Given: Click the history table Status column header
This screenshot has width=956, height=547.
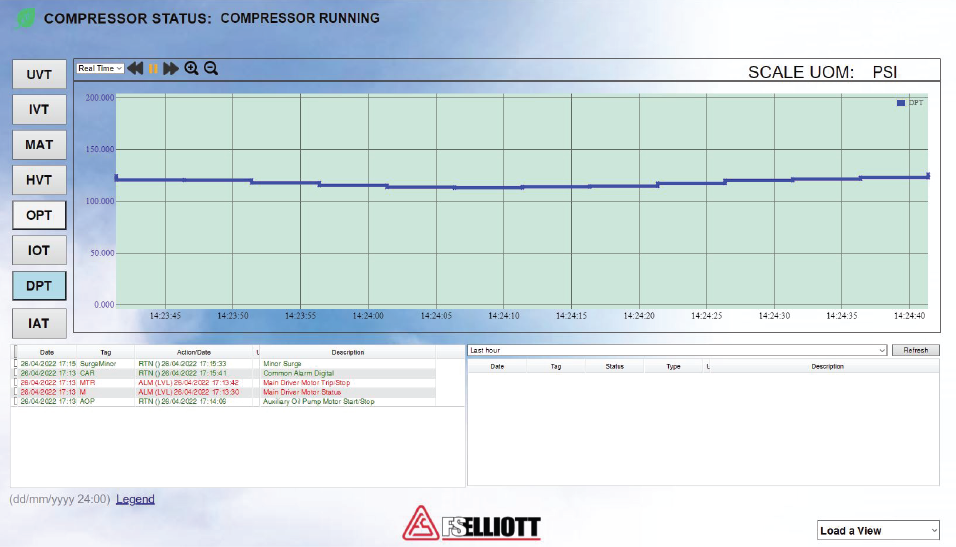Looking at the screenshot, I should pyautogui.click(x=615, y=366).
